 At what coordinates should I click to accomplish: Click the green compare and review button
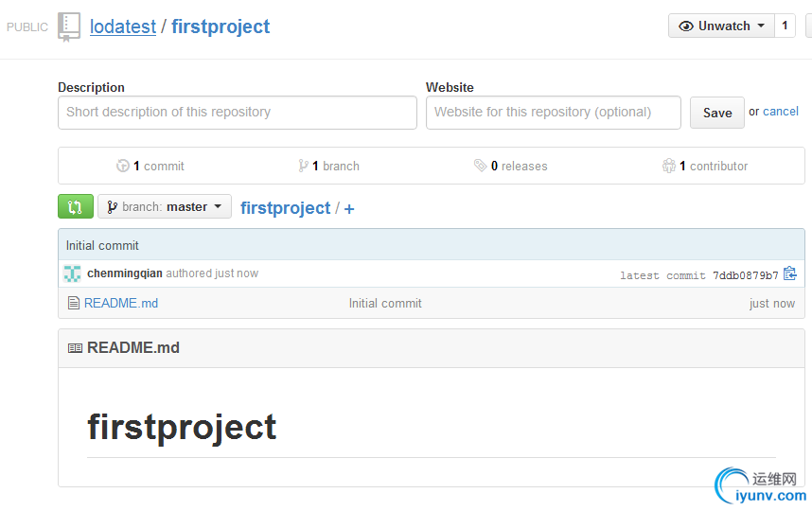pos(76,206)
